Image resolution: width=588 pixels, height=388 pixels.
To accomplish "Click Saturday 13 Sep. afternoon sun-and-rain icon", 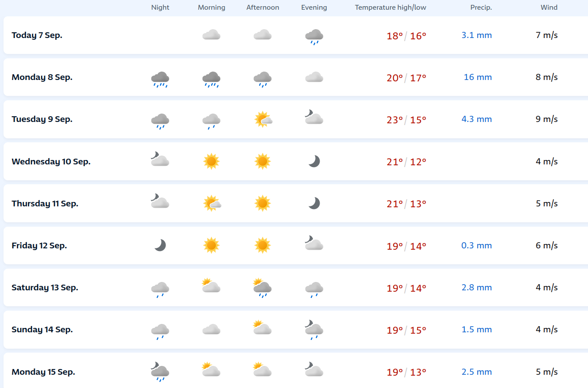I will [x=263, y=288].
